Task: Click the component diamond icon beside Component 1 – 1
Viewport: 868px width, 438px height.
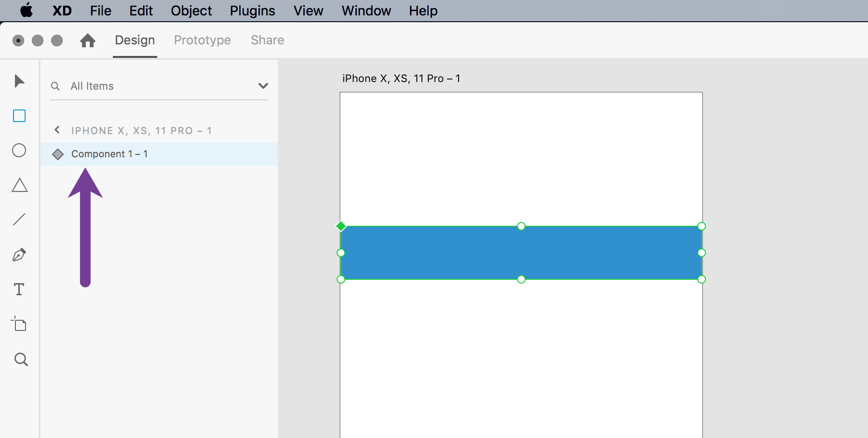Action: (x=58, y=154)
